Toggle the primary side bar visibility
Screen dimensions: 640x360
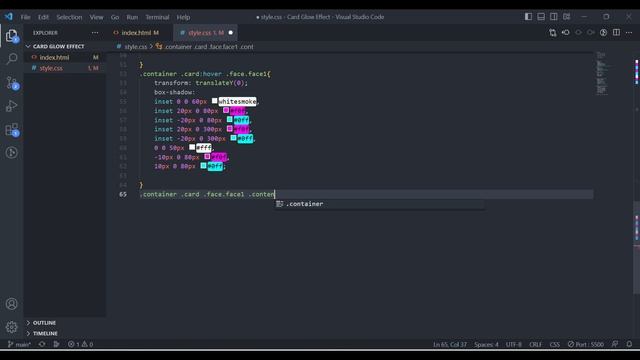(x=528, y=17)
